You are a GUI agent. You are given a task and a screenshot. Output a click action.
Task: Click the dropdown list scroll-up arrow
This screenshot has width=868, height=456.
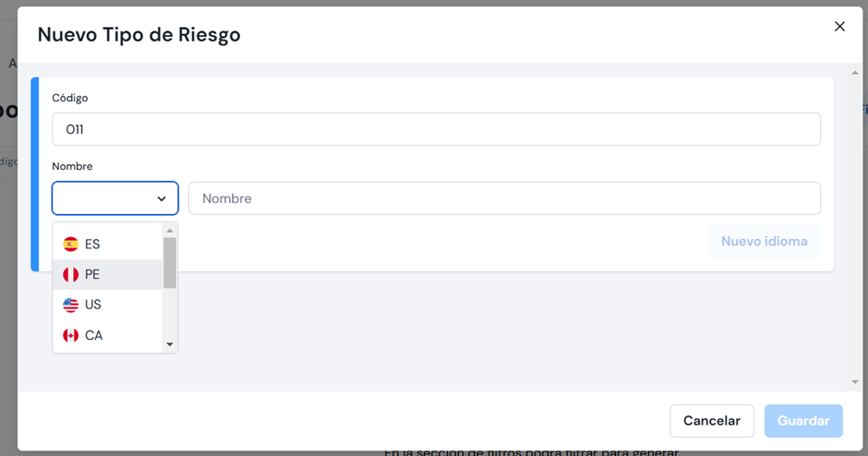(170, 230)
